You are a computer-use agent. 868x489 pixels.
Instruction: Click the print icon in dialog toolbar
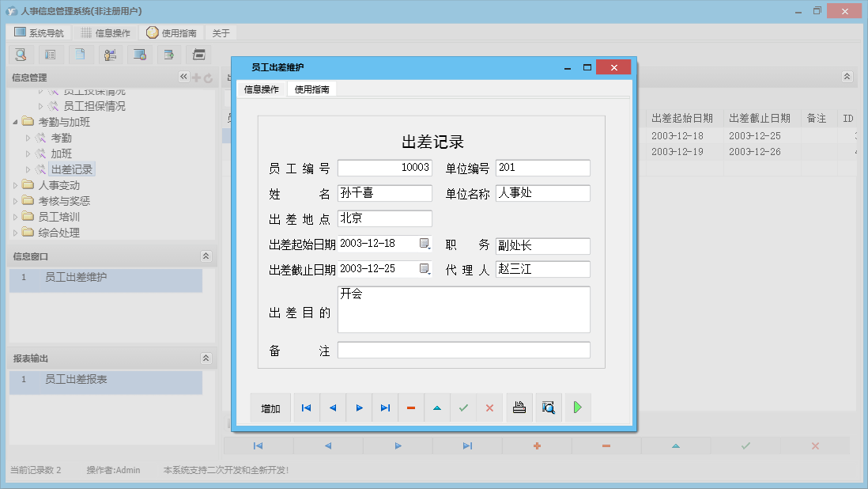[519, 407]
